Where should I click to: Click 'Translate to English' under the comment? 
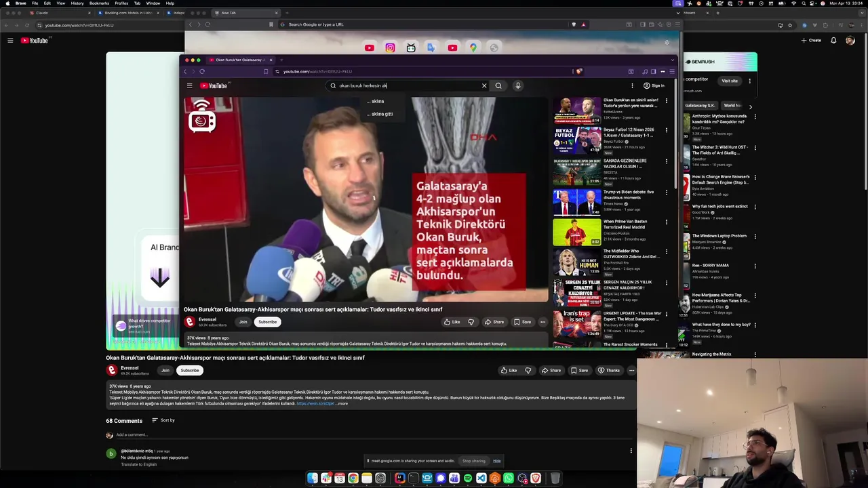[139, 464]
